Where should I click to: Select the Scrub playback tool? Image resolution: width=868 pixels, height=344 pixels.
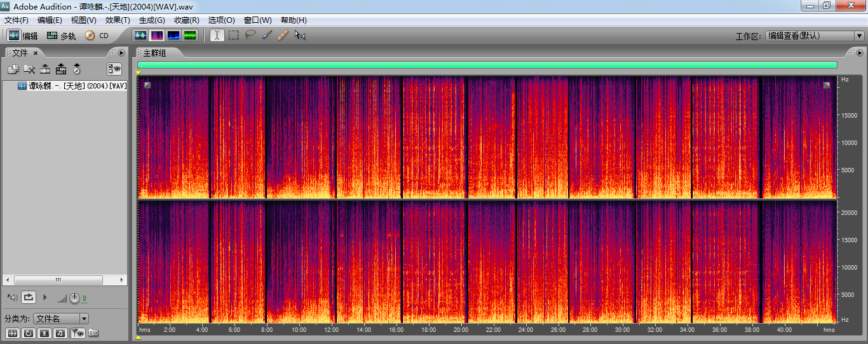300,36
